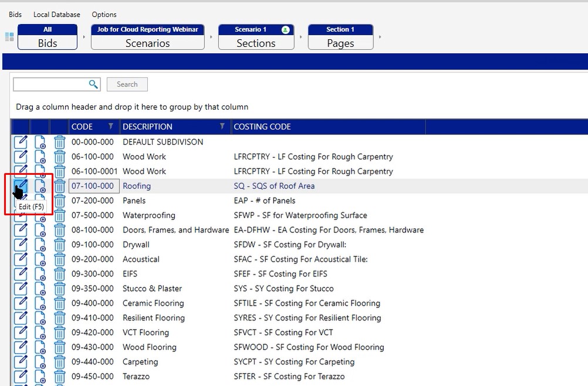
Task: Duplicate the EIFS row with its copy icon
Action: coord(40,274)
